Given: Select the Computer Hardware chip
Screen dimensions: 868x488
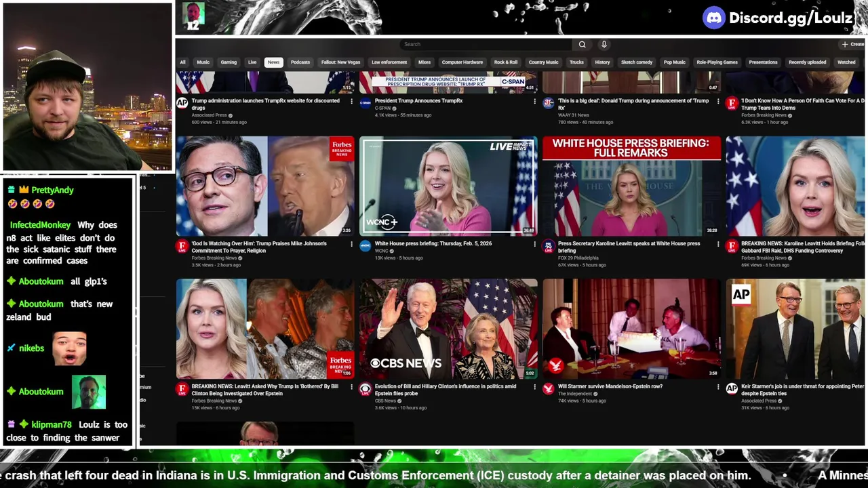Looking at the screenshot, I should click(x=462, y=62).
